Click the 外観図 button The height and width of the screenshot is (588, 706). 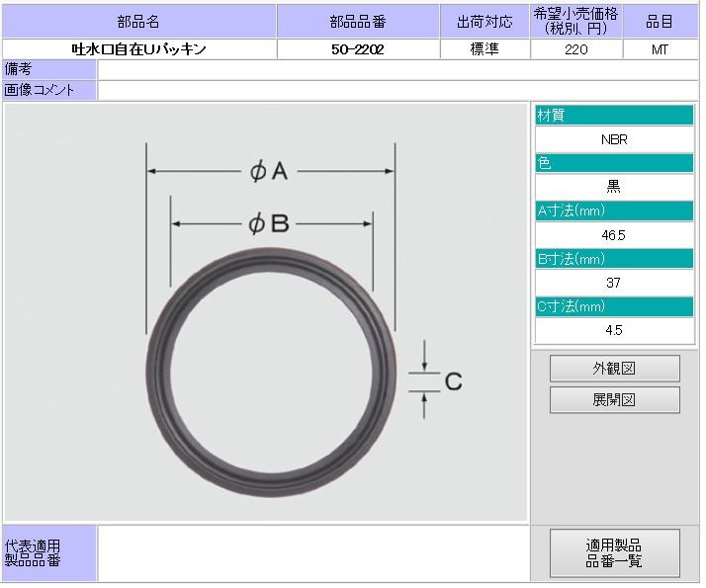tap(614, 369)
